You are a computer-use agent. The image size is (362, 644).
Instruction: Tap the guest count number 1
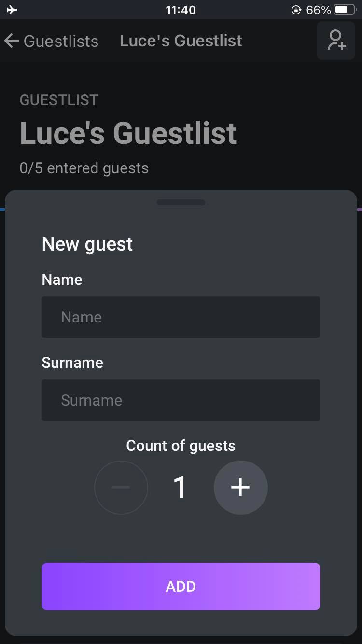click(x=180, y=488)
